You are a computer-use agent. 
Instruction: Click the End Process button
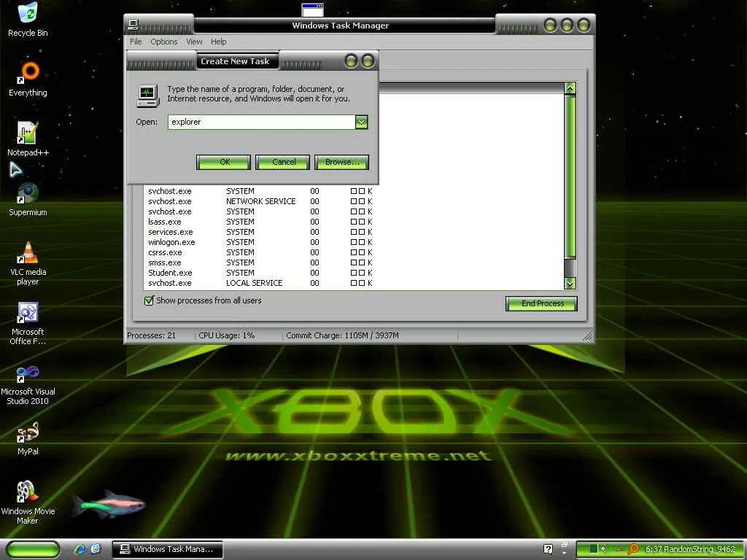point(541,303)
